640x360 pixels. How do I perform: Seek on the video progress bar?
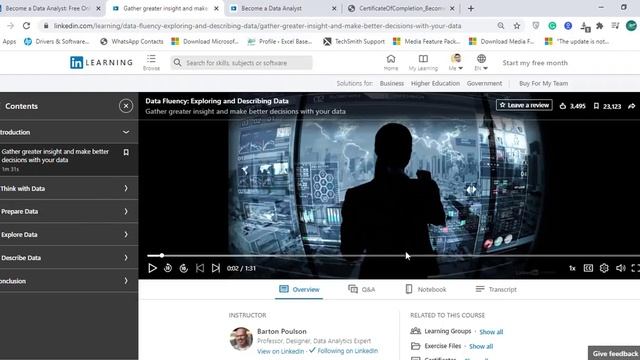coord(393,256)
